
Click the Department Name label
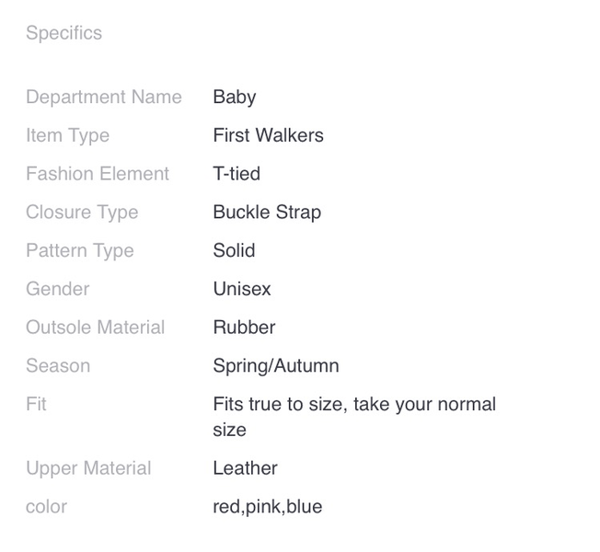point(104,97)
